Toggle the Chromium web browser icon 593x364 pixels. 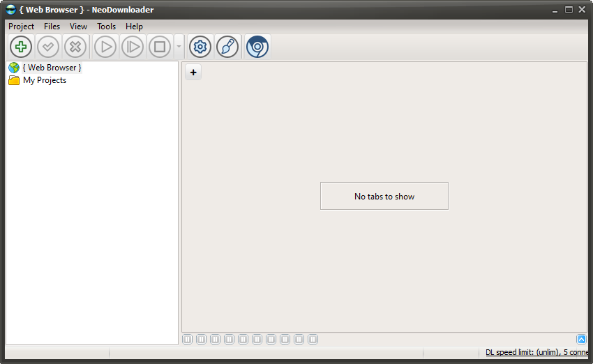(x=257, y=47)
